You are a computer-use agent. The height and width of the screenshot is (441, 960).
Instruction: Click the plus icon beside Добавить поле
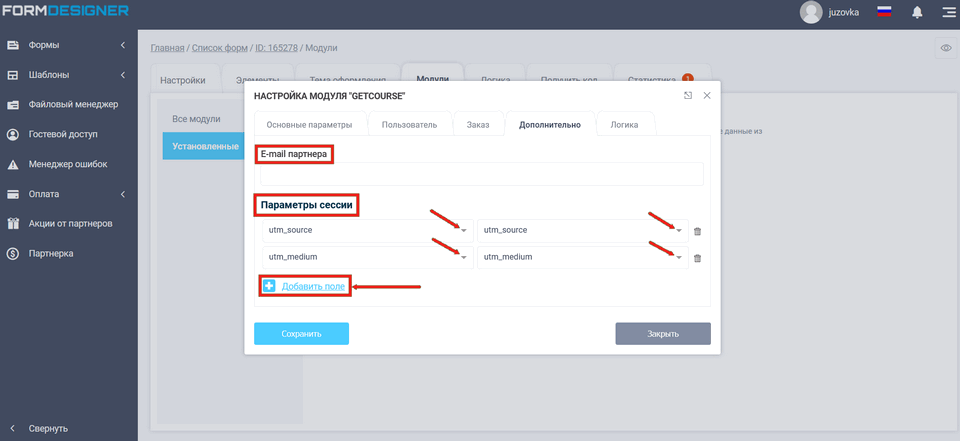pos(269,286)
